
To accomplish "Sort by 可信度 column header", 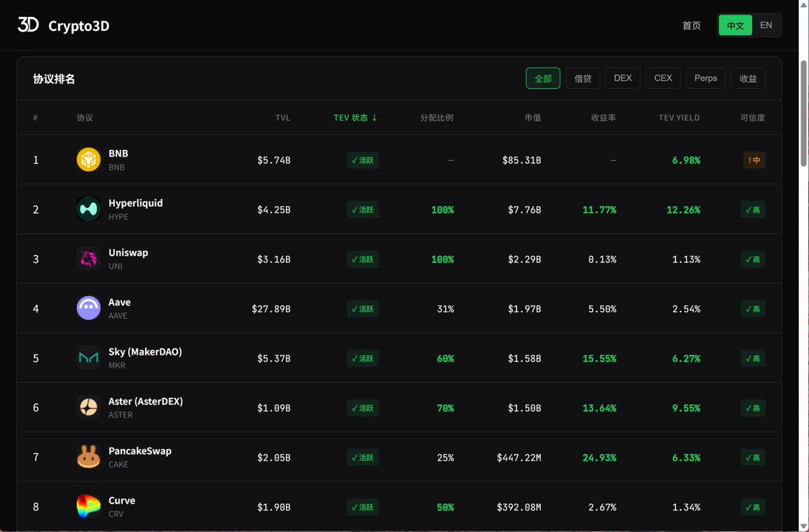I will (752, 117).
